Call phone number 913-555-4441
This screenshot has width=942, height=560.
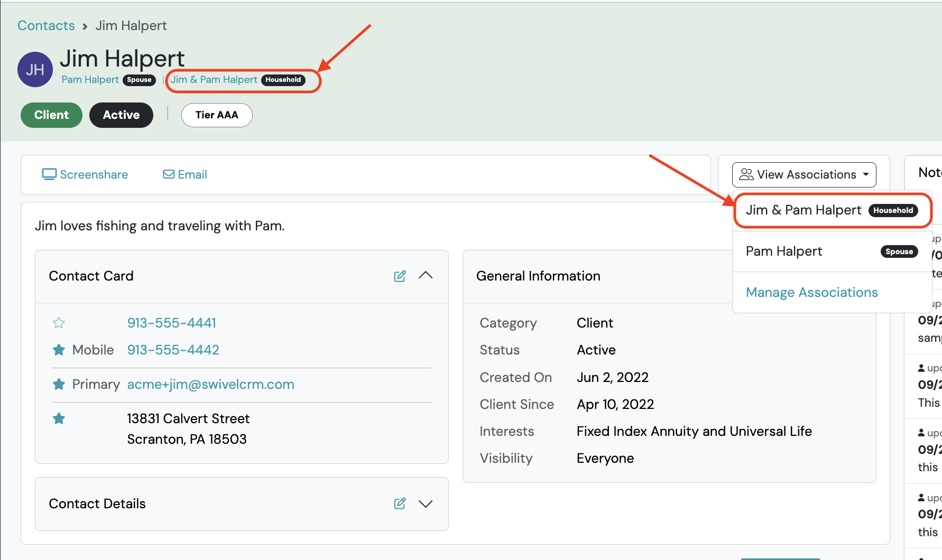[172, 323]
